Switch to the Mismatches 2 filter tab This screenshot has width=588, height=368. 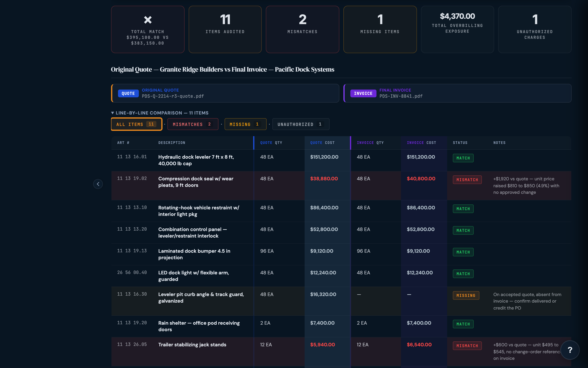tap(193, 124)
